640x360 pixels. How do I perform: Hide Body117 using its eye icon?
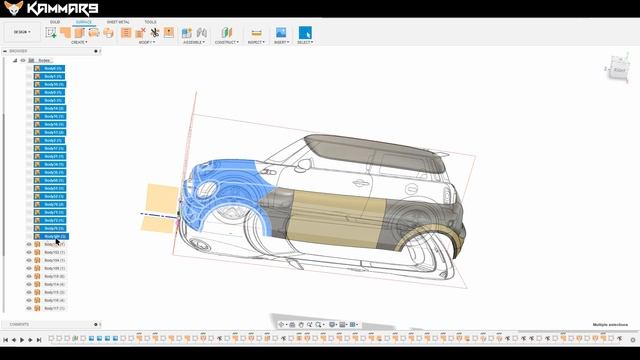(29, 308)
